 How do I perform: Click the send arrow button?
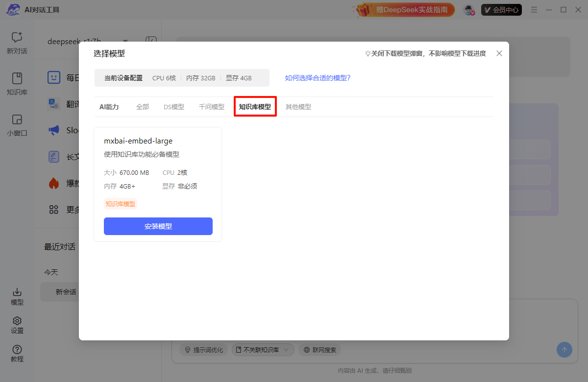click(564, 350)
